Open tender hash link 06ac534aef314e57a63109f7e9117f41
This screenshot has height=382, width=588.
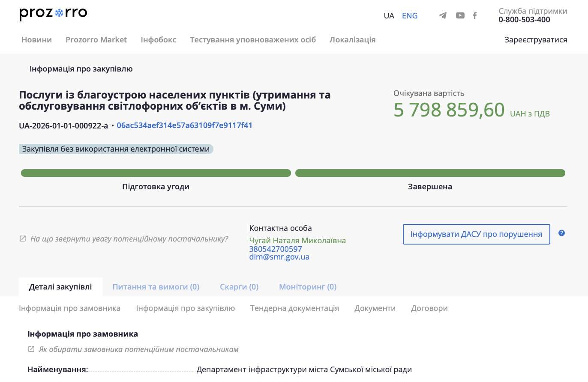pyautogui.click(x=184, y=125)
